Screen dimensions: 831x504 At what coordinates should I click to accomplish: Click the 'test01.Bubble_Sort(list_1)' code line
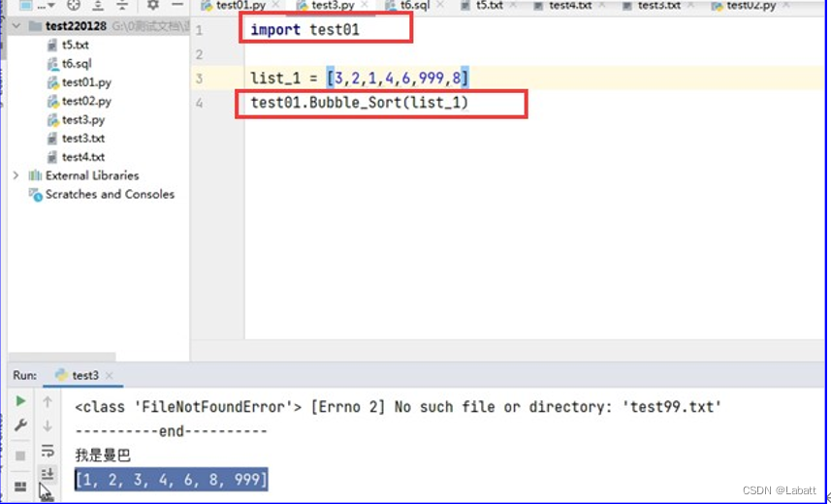click(x=360, y=103)
